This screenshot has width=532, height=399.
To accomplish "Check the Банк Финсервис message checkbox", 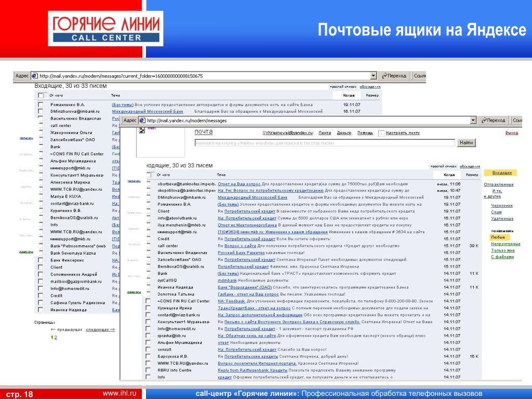I will point(41,260).
